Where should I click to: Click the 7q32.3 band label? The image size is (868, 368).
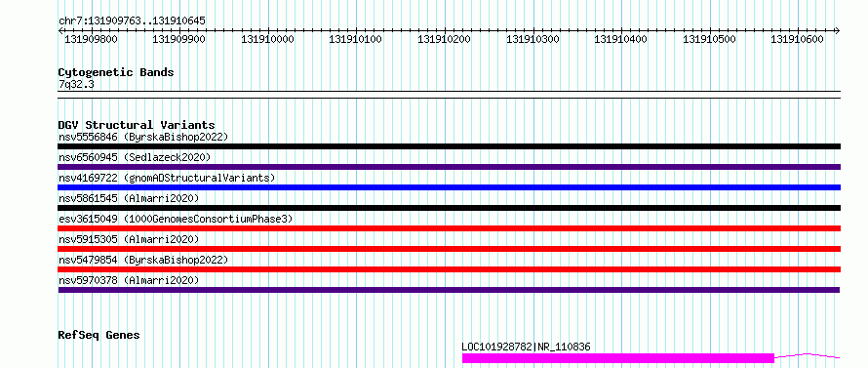pyautogui.click(x=76, y=84)
